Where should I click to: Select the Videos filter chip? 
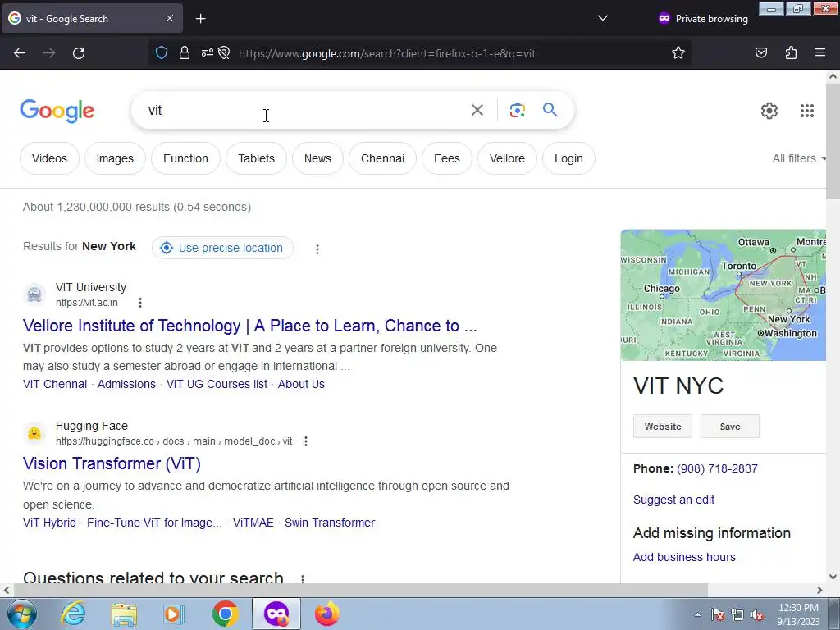[49, 158]
